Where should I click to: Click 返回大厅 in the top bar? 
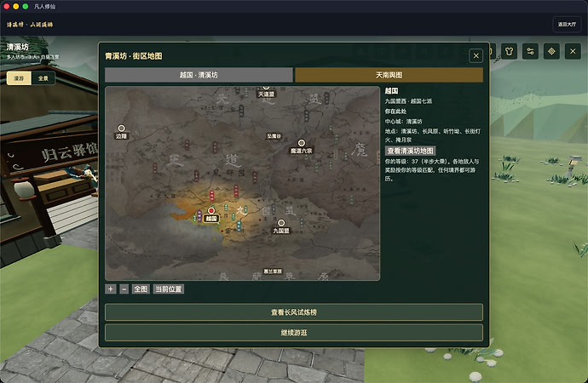pyautogui.click(x=567, y=25)
